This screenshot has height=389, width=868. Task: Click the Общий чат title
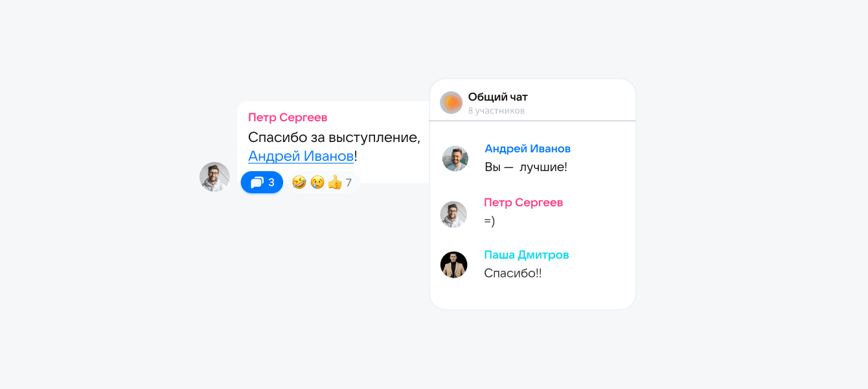click(498, 97)
